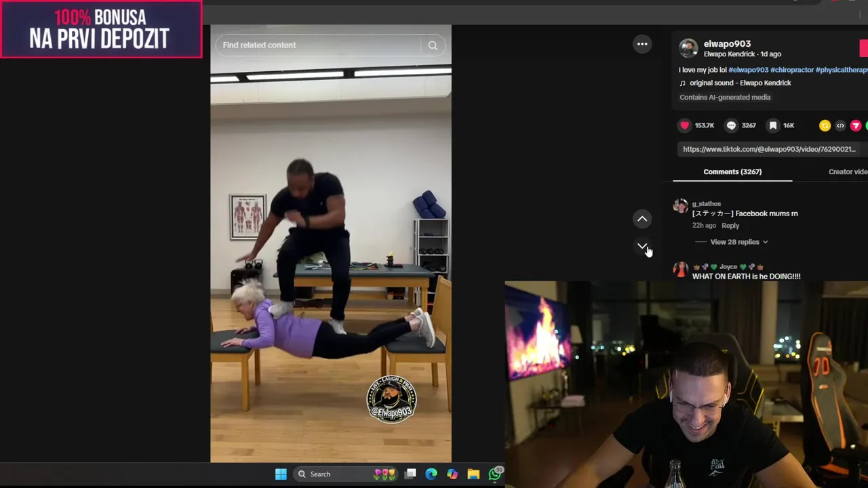This screenshot has width=868, height=488.
Task: Click the Contains AI-generated media label
Action: click(x=725, y=97)
